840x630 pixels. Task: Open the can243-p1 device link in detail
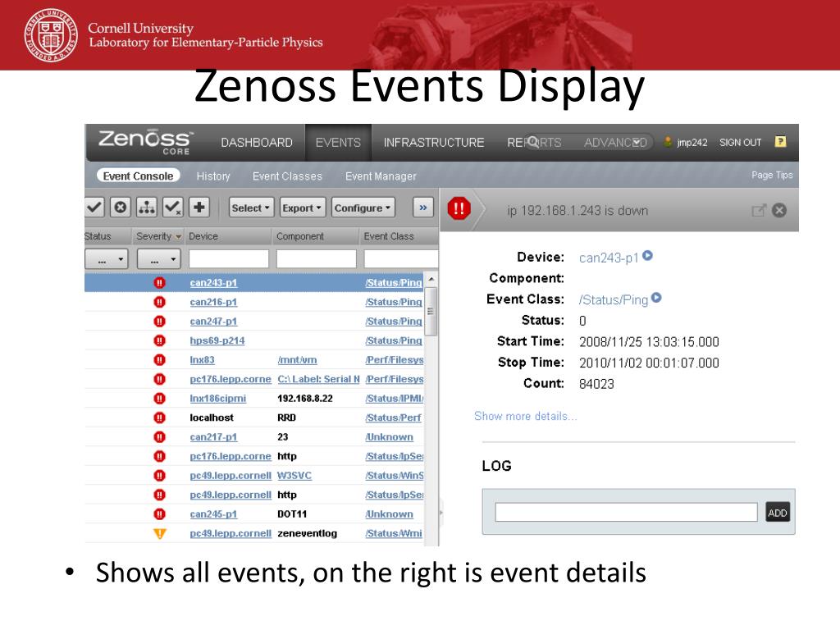[x=609, y=258]
